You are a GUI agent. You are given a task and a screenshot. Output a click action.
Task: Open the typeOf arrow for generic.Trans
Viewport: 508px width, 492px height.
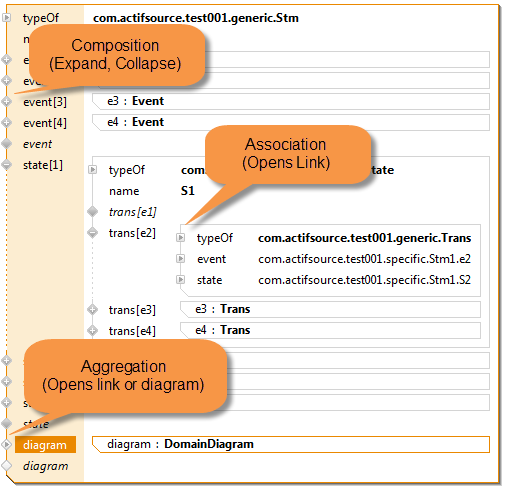pos(180,237)
